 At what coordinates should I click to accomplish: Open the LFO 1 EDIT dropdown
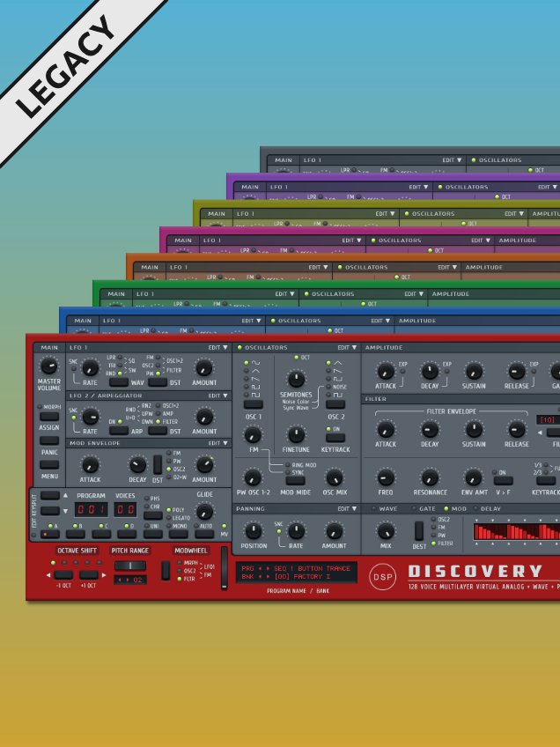pyautogui.click(x=218, y=347)
